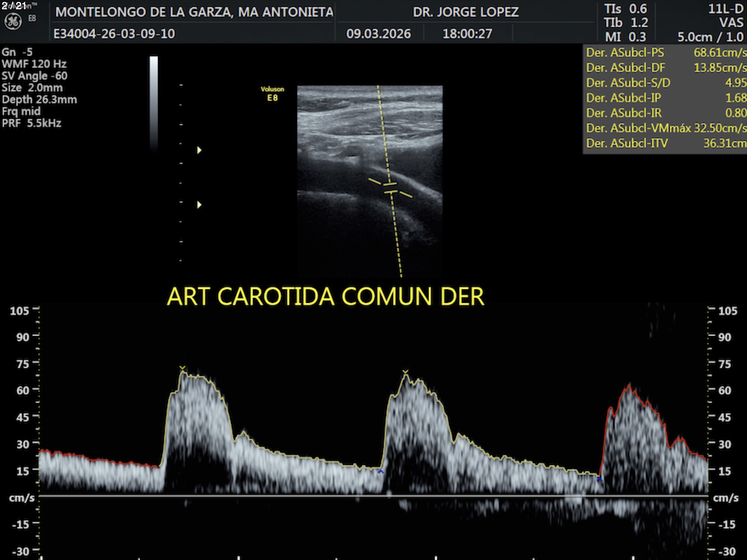Viewport: 747px width, 560px height.
Task: Click blue end-diastolic marker before third waveform
Action: [599, 479]
